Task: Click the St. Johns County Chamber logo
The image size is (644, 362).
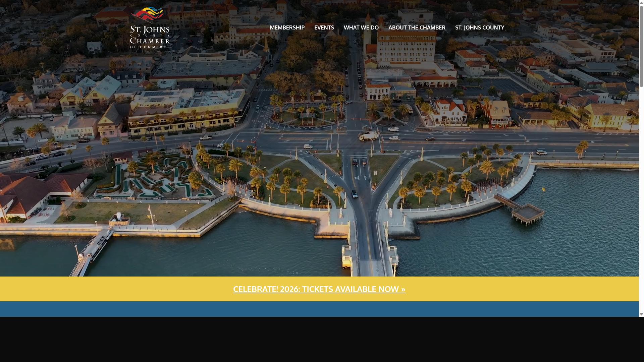Action: (150, 27)
